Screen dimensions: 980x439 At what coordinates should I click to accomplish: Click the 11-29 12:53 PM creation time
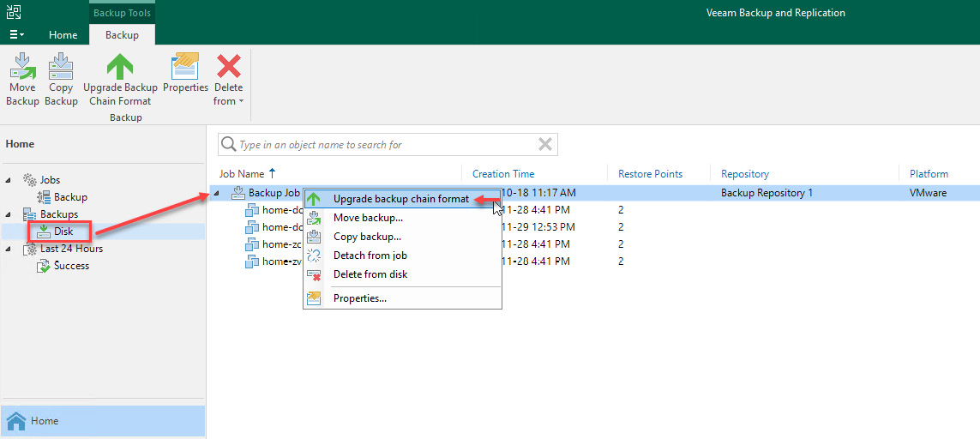pyautogui.click(x=538, y=226)
